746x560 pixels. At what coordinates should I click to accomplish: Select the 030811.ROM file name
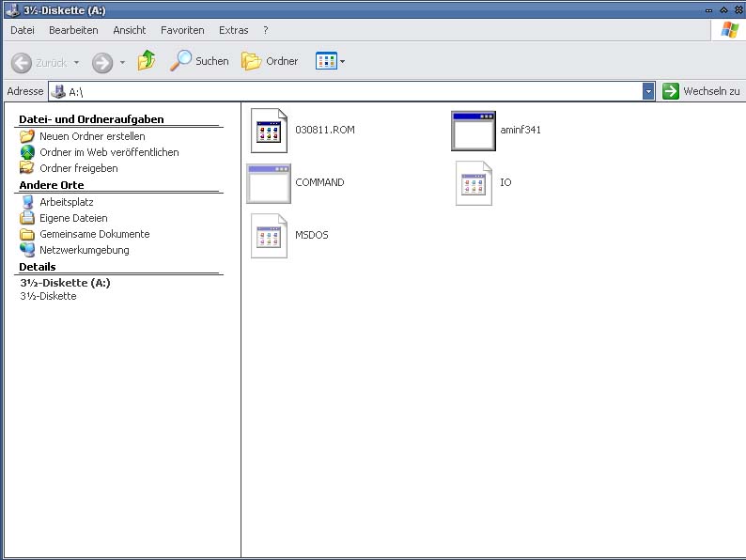point(325,130)
